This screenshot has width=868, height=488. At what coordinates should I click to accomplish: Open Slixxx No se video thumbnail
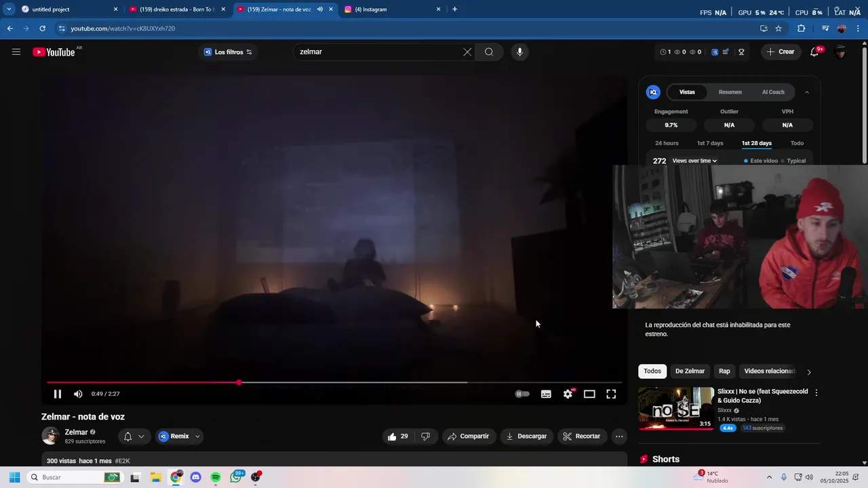click(x=676, y=409)
